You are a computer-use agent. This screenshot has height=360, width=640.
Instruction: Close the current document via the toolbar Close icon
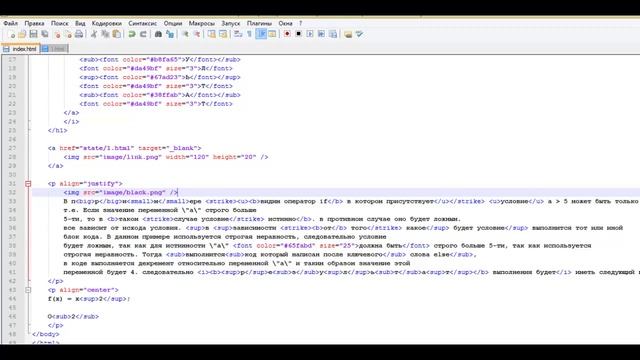pos(57,34)
